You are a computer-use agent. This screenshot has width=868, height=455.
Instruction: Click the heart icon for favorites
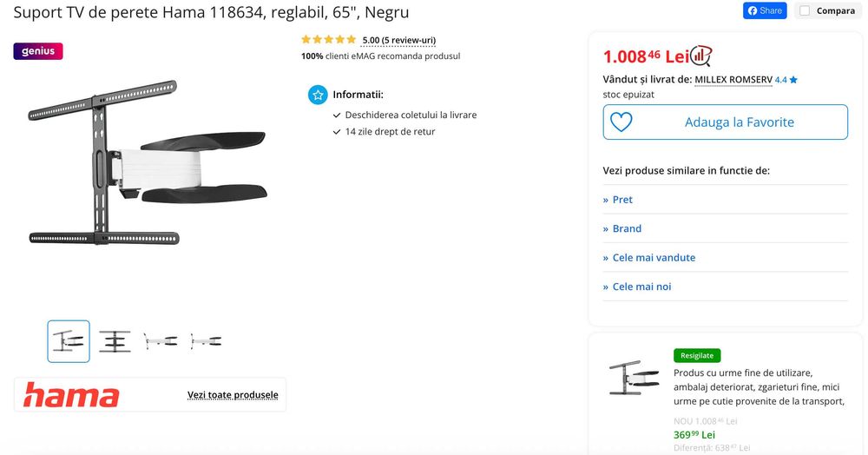click(x=621, y=122)
